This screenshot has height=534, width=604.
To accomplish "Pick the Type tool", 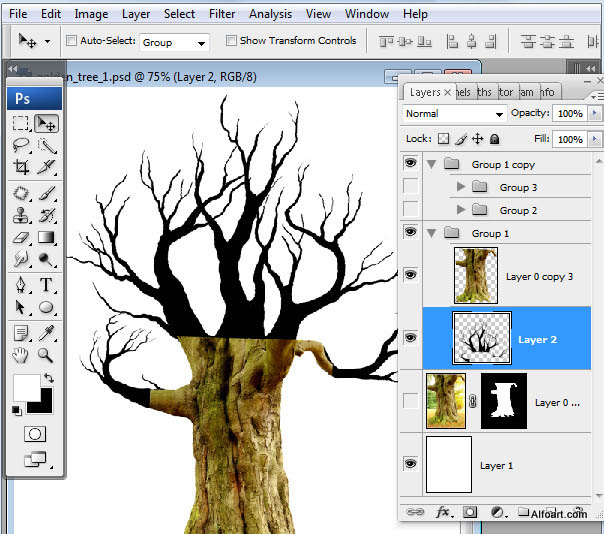I will tap(46, 285).
